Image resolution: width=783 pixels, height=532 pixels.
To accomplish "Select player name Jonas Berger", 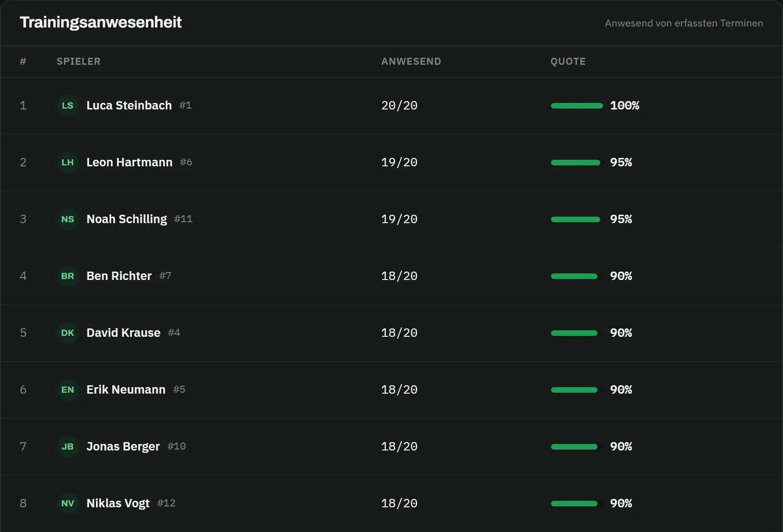I will point(123,447).
